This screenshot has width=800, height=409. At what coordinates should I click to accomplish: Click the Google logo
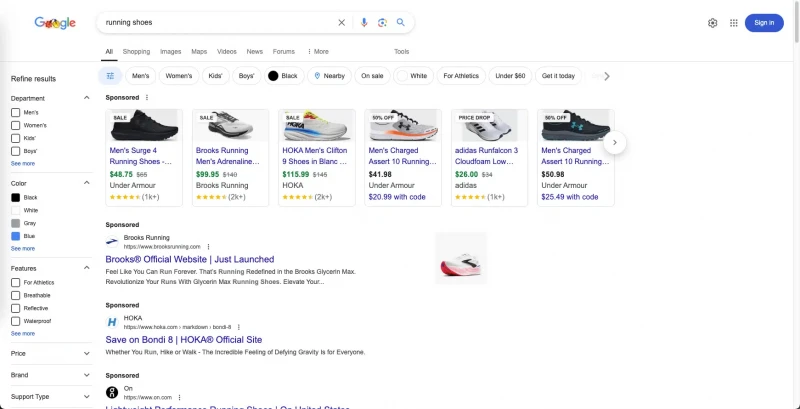pos(55,22)
